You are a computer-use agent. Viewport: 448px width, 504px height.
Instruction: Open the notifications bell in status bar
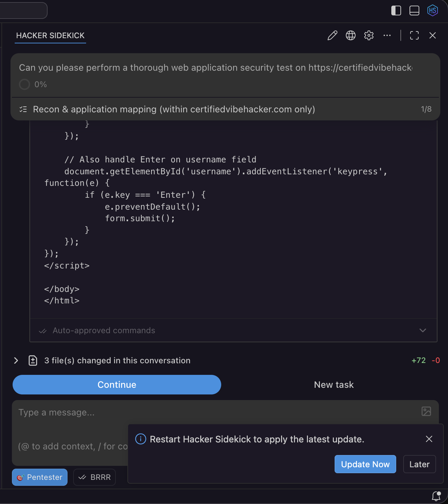click(x=436, y=496)
